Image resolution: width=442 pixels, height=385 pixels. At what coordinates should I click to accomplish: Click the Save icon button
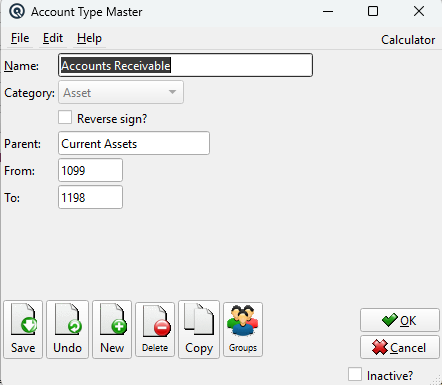(23, 329)
